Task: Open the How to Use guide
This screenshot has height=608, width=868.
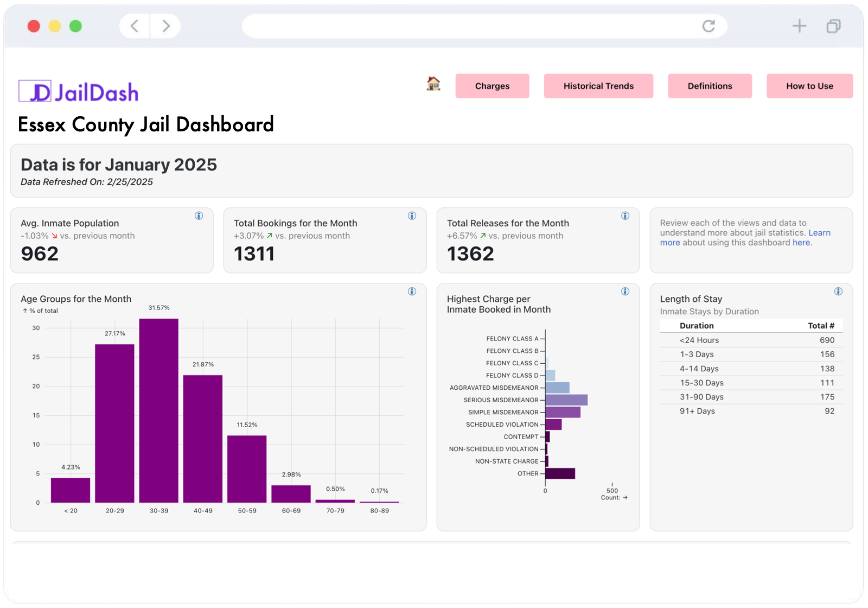Action: 809,86
